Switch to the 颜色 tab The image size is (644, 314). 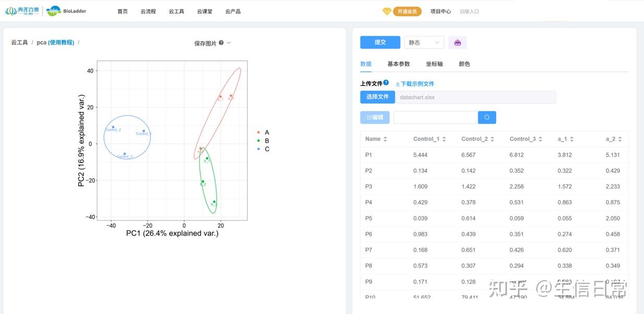pos(464,64)
